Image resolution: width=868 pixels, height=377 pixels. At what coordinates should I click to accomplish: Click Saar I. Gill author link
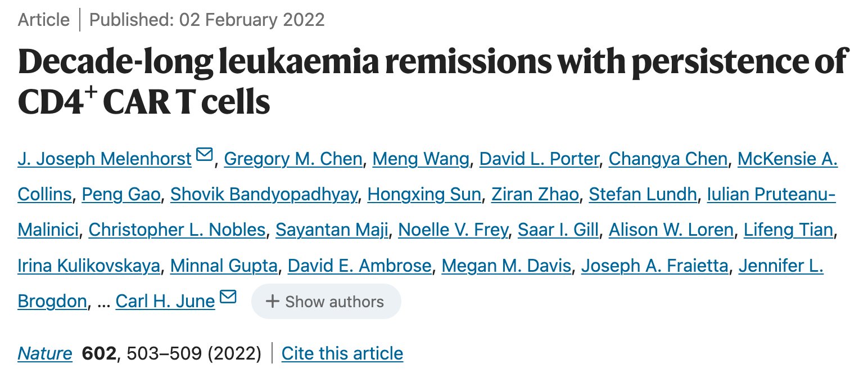[558, 230]
